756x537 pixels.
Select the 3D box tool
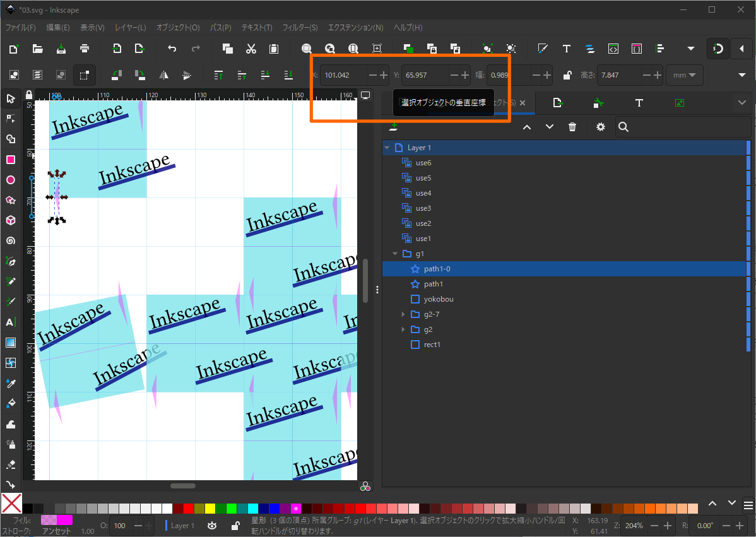[x=11, y=220]
